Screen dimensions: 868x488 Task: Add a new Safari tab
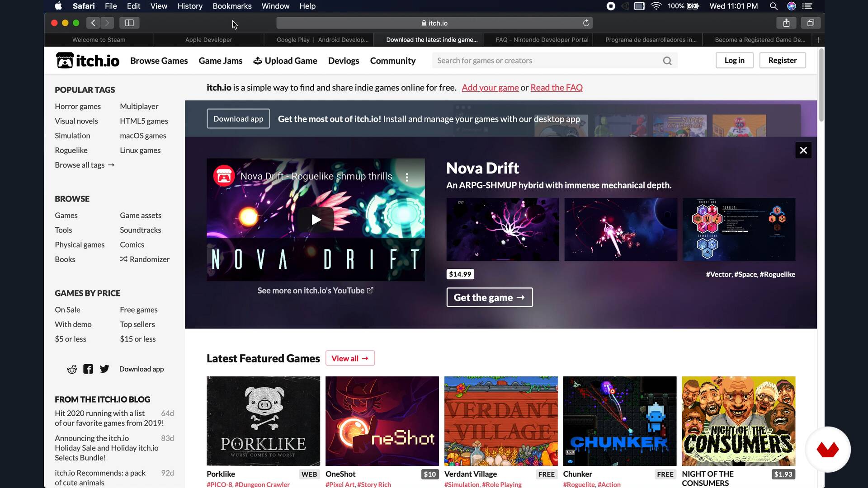(818, 40)
